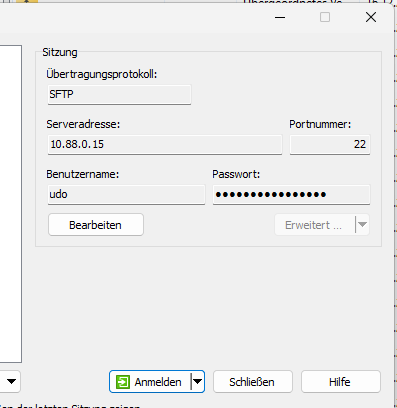Click the Passwort label
Image resolution: width=397 pixels, height=408 pixels.
click(x=236, y=174)
